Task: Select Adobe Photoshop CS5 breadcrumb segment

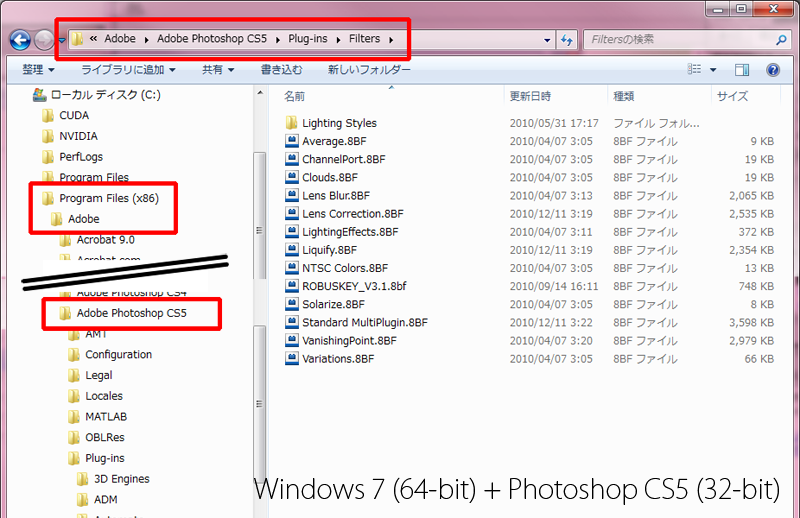Action: (212, 39)
